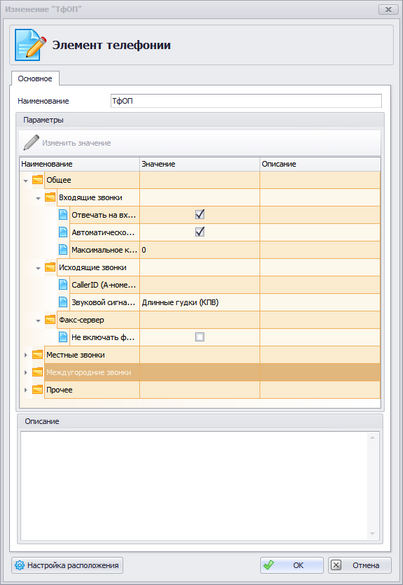The height and width of the screenshot is (585, 403).
Task: Select the CallerID (А-номе… row text
Action: [104, 285]
